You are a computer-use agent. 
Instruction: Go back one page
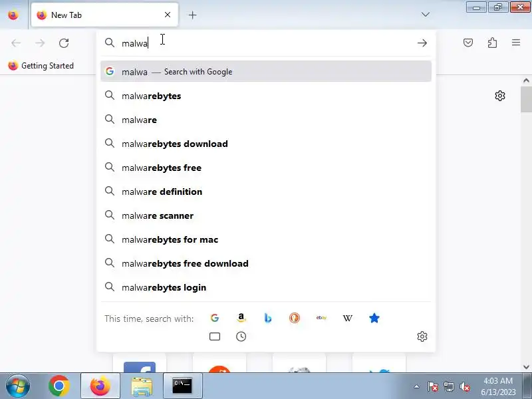(x=16, y=43)
